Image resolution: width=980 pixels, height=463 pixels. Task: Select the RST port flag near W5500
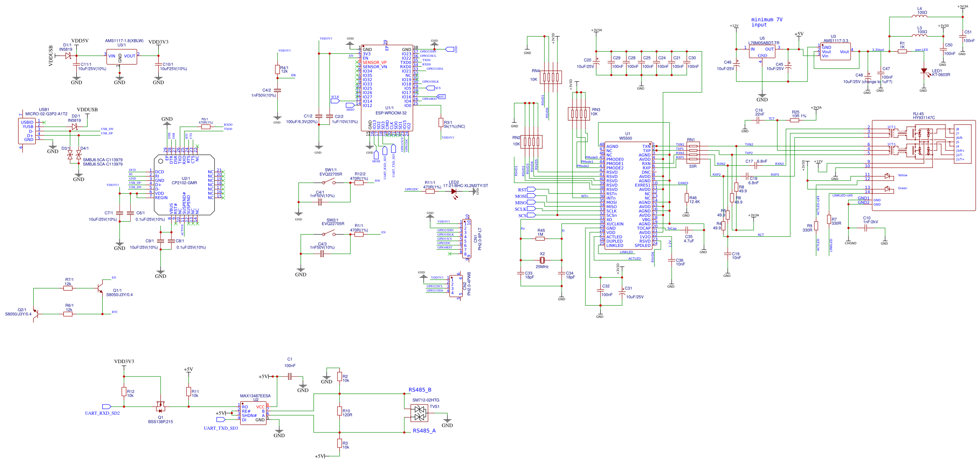point(531,189)
